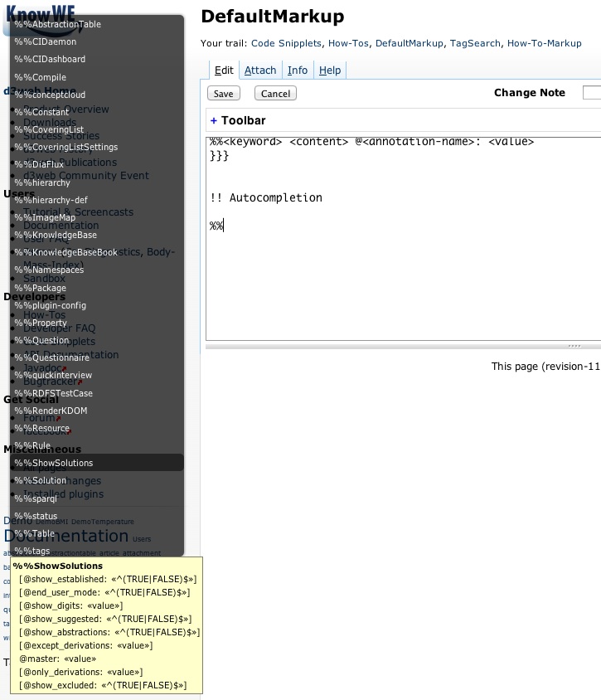Select %%Compile autocomplete entry
Image resolution: width=601 pixels, height=700 pixels.
97,77
